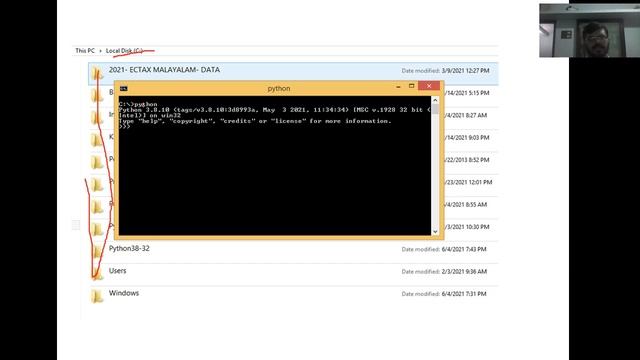The image size is (640, 360).
Task: Select the 2021- ECTAX MALAYALAM- DATA folder icon
Action: pos(97,73)
